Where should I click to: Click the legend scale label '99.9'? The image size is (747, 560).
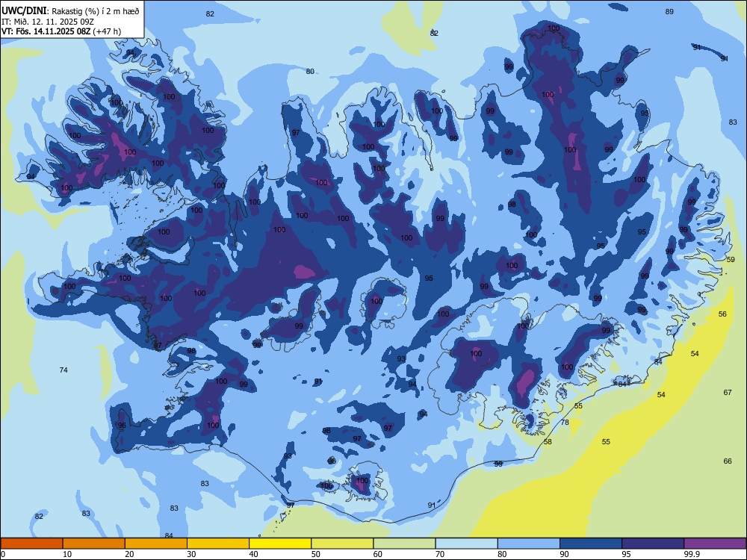[x=692, y=554]
